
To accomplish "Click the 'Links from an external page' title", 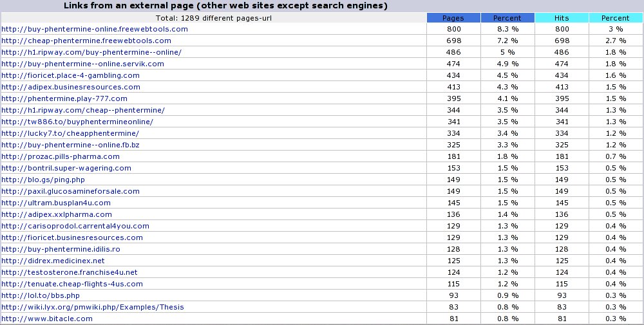I will click(225, 6).
